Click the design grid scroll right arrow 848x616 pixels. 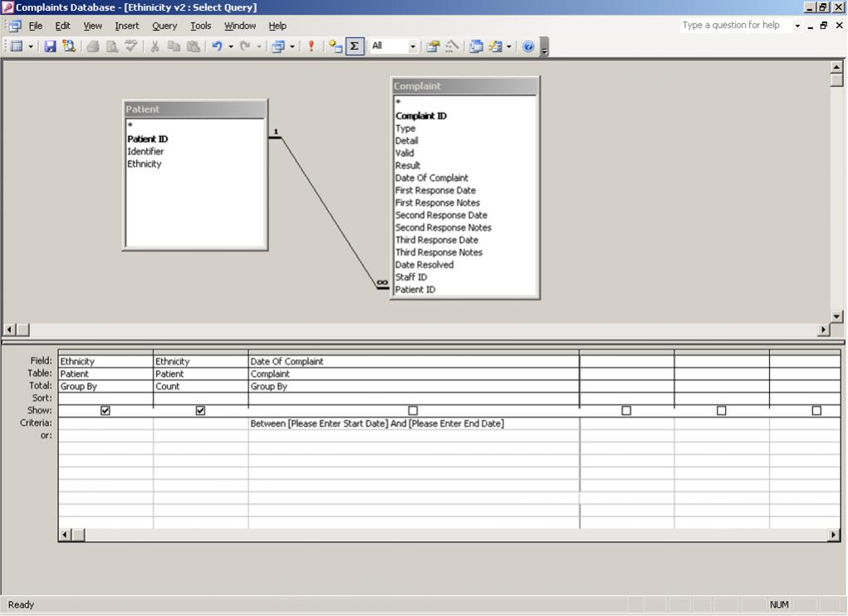833,535
